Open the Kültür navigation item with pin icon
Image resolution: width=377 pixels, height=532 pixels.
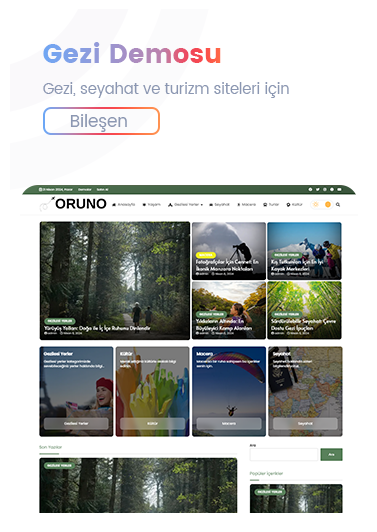coord(295,205)
